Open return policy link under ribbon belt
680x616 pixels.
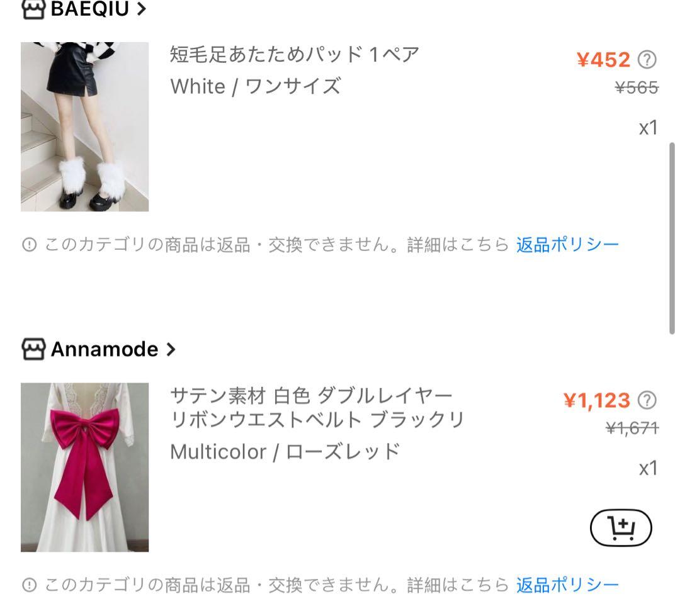click(x=567, y=585)
